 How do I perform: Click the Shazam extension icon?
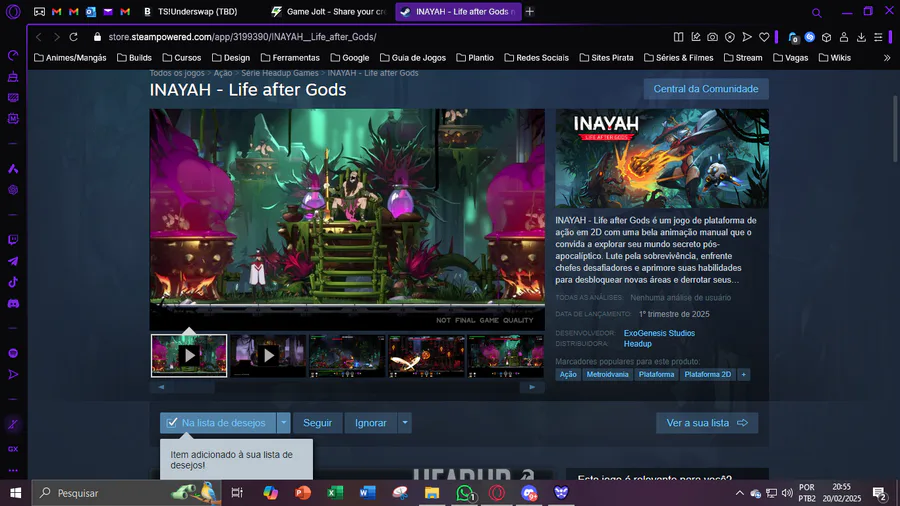pyautogui.click(x=809, y=37)
